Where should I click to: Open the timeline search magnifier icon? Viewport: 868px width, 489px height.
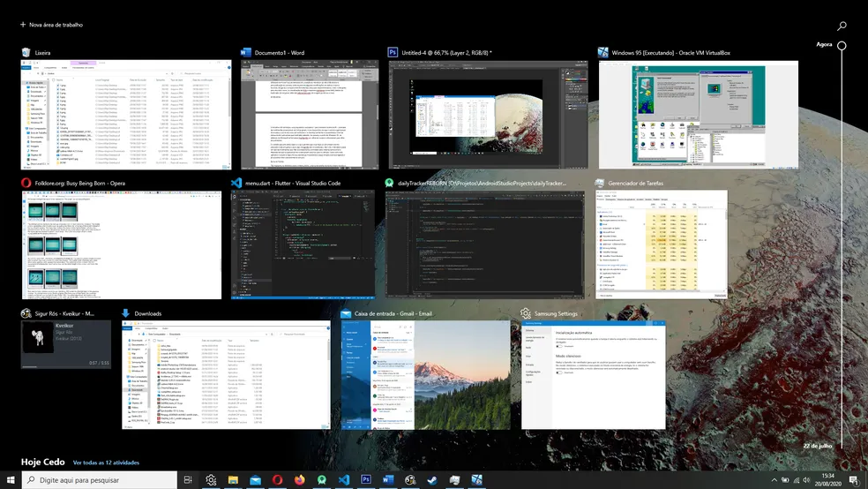click(x=842, y=26)
